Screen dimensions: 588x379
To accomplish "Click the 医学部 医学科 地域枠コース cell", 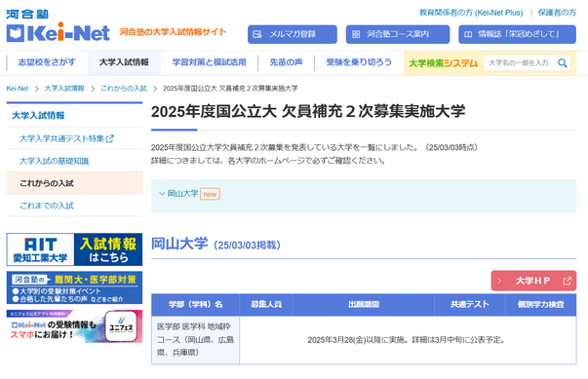I will (x=195, y=340).
